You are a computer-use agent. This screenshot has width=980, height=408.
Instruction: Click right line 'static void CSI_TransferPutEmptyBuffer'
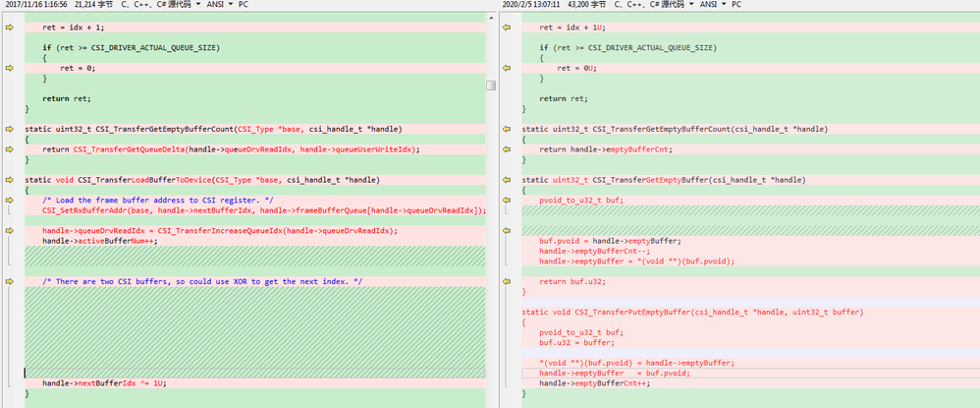coord(693,313)
